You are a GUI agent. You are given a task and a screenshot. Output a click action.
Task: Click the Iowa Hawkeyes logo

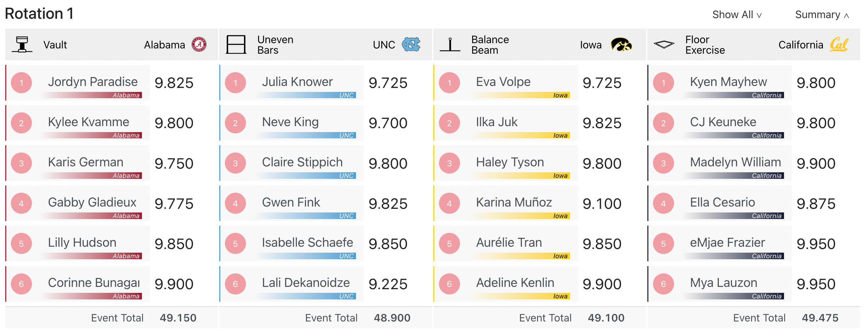coord(621,44)
